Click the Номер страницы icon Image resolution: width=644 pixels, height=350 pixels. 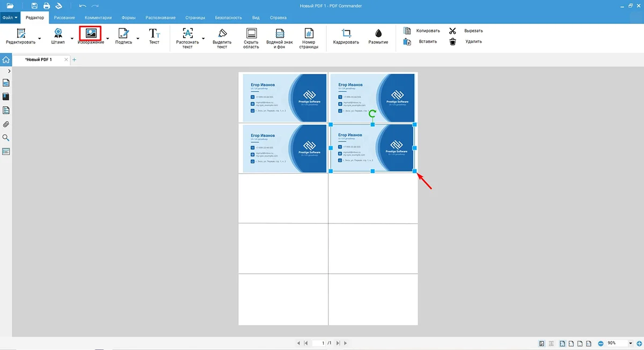click(309, 33)
